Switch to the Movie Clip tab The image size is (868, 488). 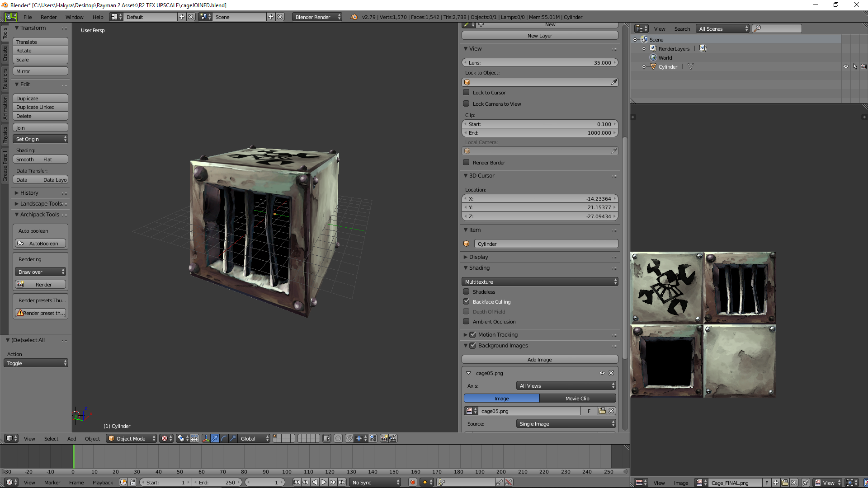pyautogui.click(x=577, y=399)
